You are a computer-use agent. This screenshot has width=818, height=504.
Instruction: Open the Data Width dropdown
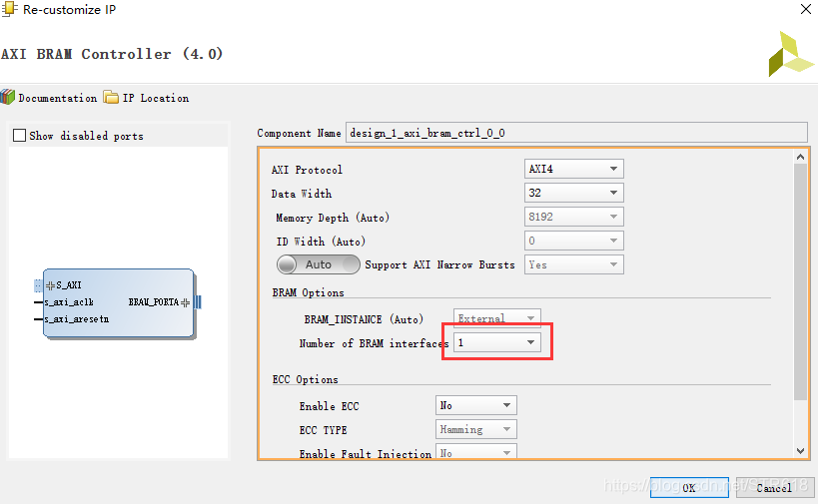coord(574,193)
